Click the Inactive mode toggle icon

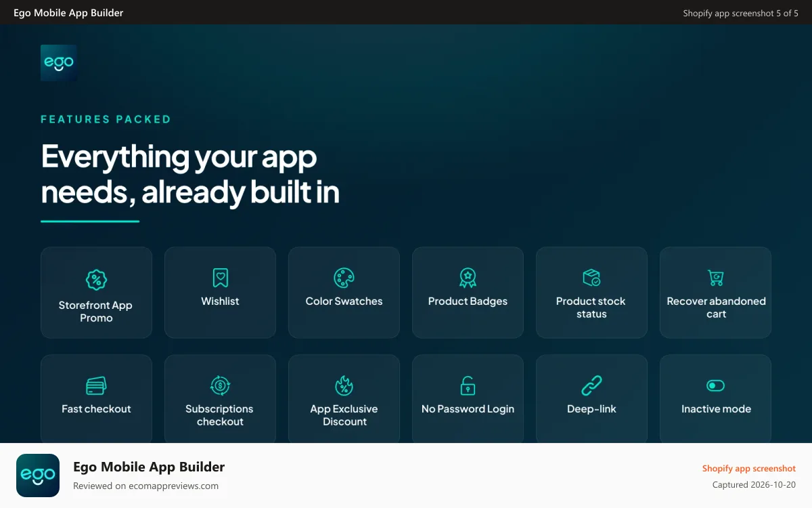(x=716, y=385)
